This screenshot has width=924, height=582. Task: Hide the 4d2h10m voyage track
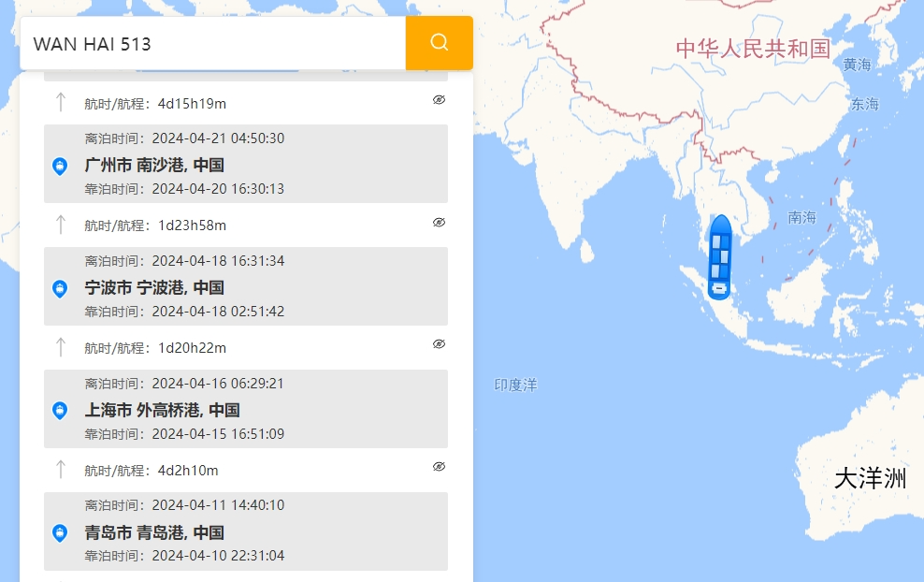pyautogui.click(x=439, y=466)
